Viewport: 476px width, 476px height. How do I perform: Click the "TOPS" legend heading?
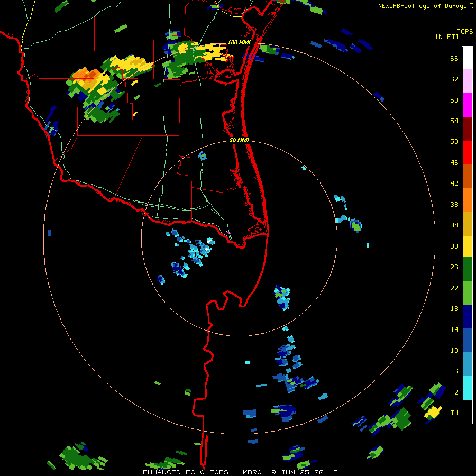(x=465, y=32)
